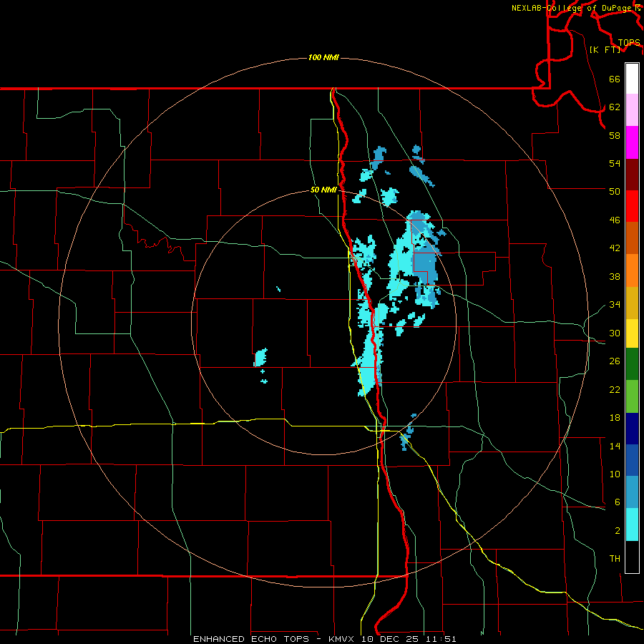Screen dimensions: 644x644
Task: Select the dark green legend swatch
Action: point(632,364)
